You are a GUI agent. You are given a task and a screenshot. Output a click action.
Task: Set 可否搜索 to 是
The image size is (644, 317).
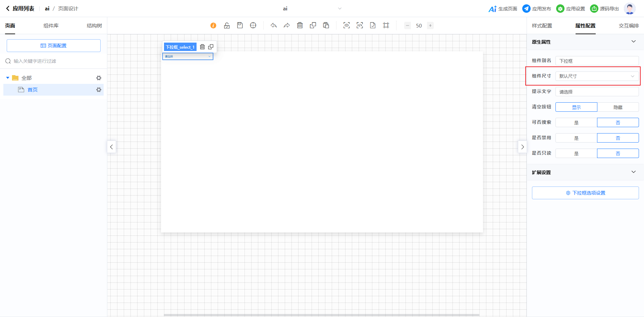pos(576,123)
